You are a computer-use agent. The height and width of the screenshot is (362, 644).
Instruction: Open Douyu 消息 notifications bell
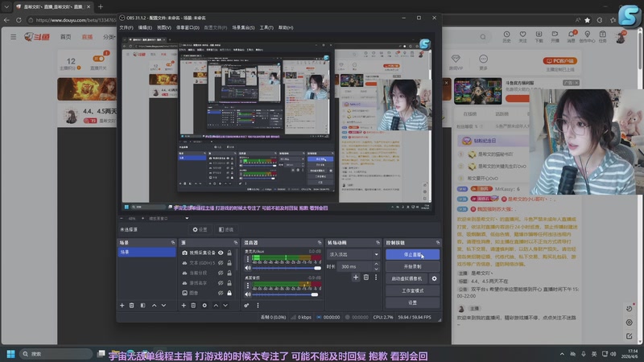pyautogui.click(x=571, y=36)
